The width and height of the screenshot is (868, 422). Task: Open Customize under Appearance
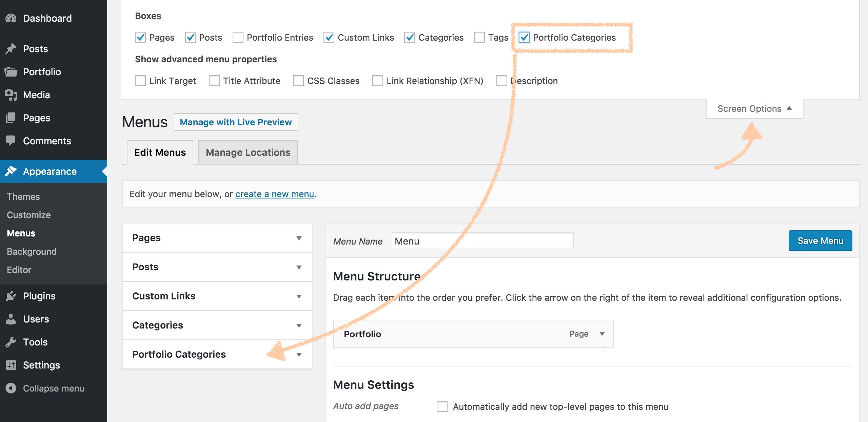29,215
